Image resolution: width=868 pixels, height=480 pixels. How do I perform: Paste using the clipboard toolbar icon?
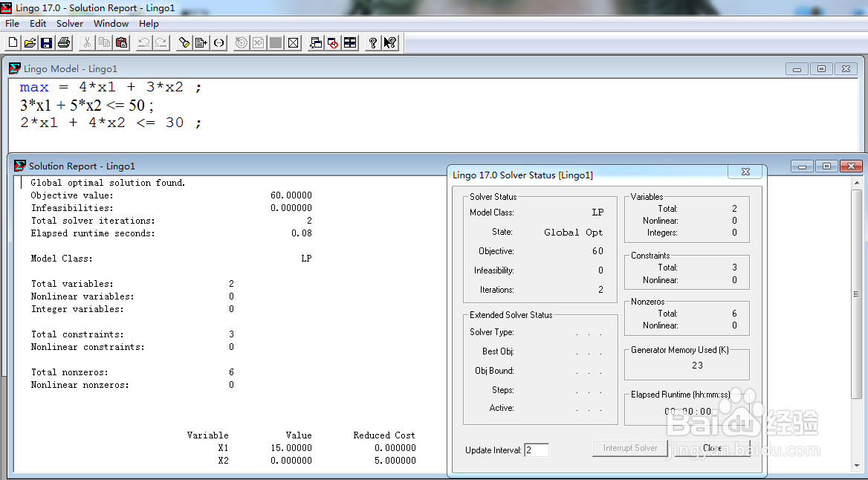pos(121,42)
